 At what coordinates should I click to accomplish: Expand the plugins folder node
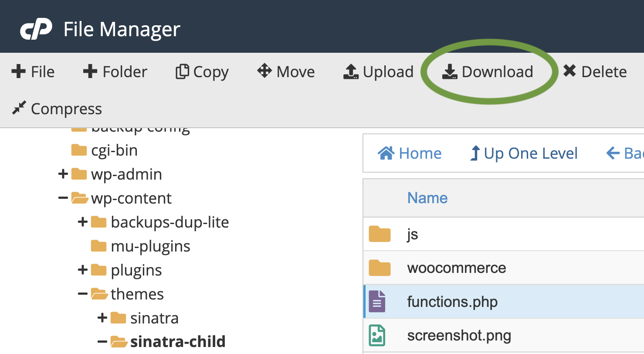[83, 270]
